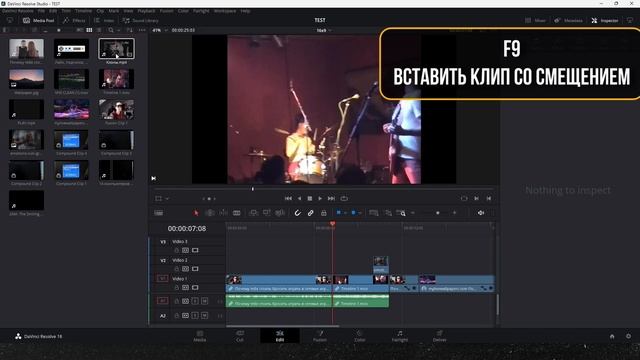The image size is (640, 360).
Task: Stop viewer playback
Action: (310, 199)
